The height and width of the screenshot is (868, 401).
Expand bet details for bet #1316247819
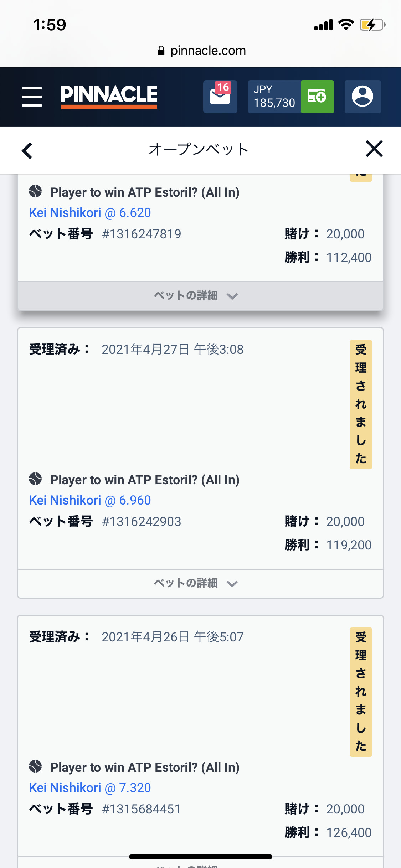200,296
